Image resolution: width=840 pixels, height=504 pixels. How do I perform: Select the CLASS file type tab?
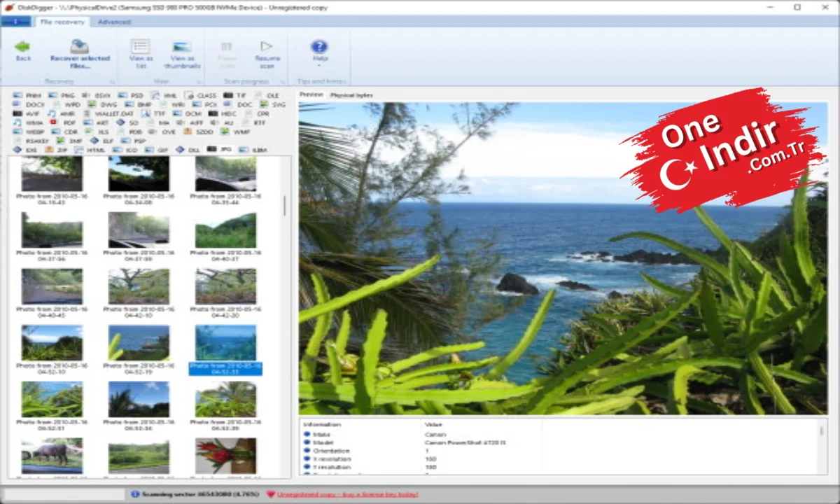(201, 95)
